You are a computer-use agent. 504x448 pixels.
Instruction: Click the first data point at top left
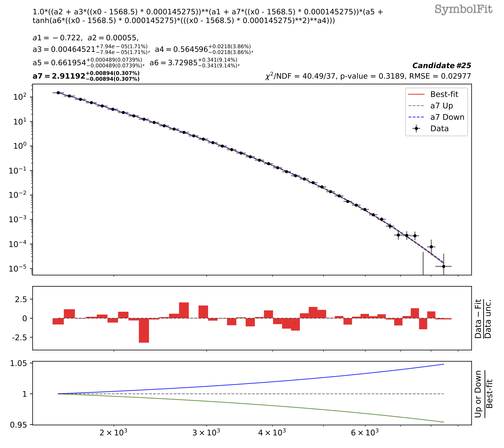(58, 93)
